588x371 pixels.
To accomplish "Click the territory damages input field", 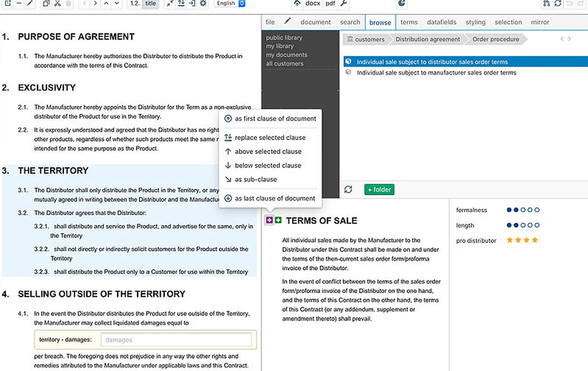I will (x=175, y=340).
